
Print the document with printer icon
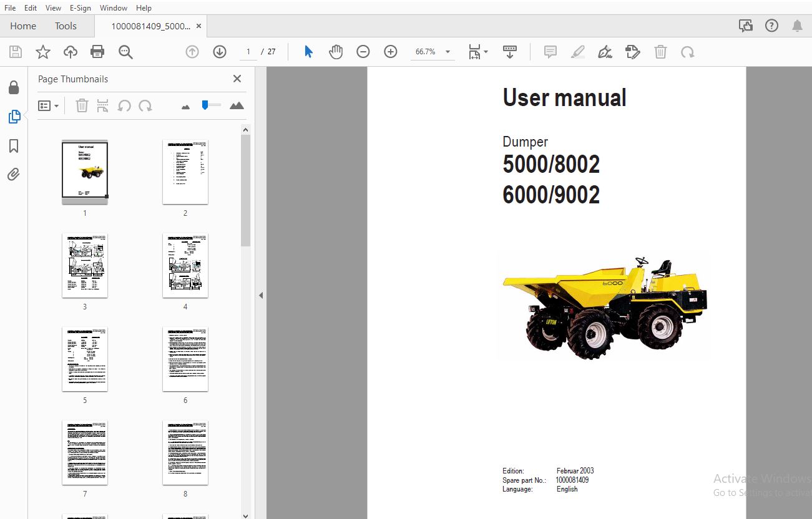pos(97,52)
